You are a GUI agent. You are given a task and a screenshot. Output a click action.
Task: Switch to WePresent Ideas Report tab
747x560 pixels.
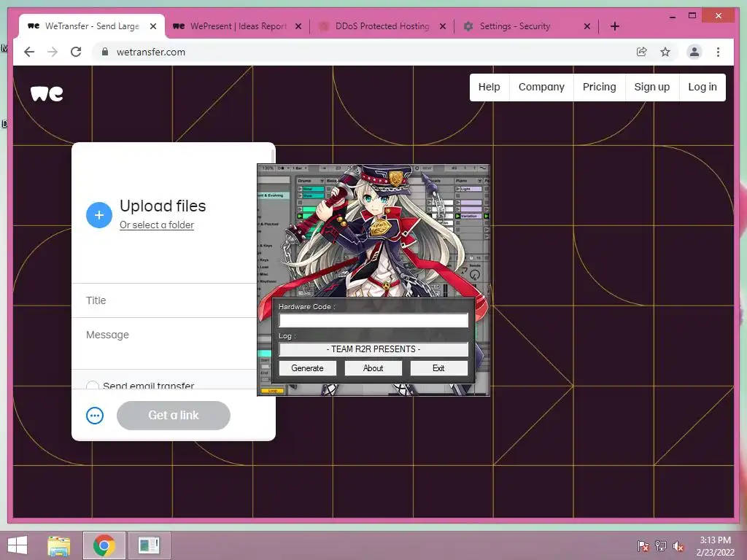coord(237,26)
